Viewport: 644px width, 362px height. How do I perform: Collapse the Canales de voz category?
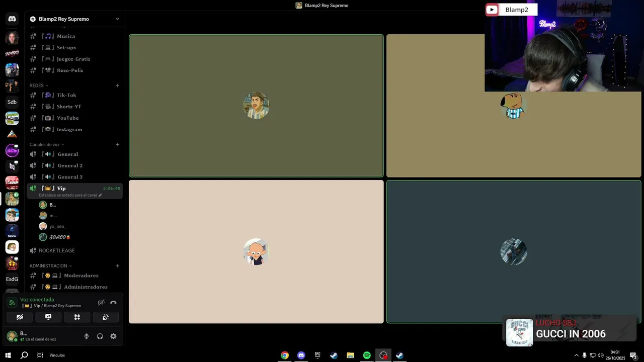pos(47,145)
